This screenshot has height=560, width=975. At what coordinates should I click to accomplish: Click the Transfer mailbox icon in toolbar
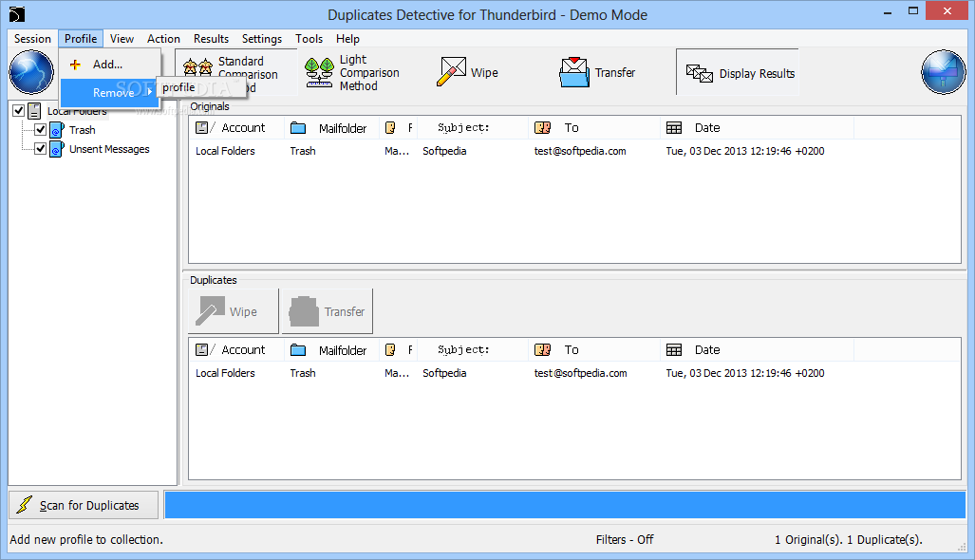[574, 72]
